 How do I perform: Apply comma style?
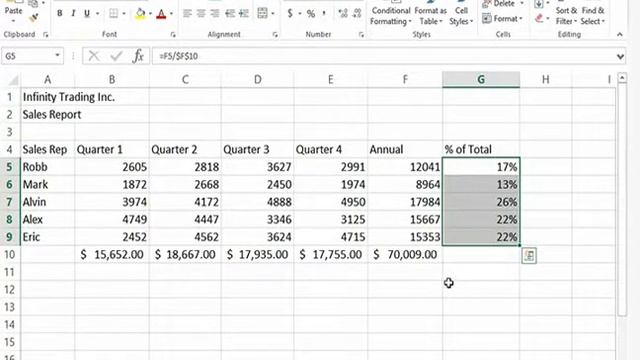coord(324,13)
